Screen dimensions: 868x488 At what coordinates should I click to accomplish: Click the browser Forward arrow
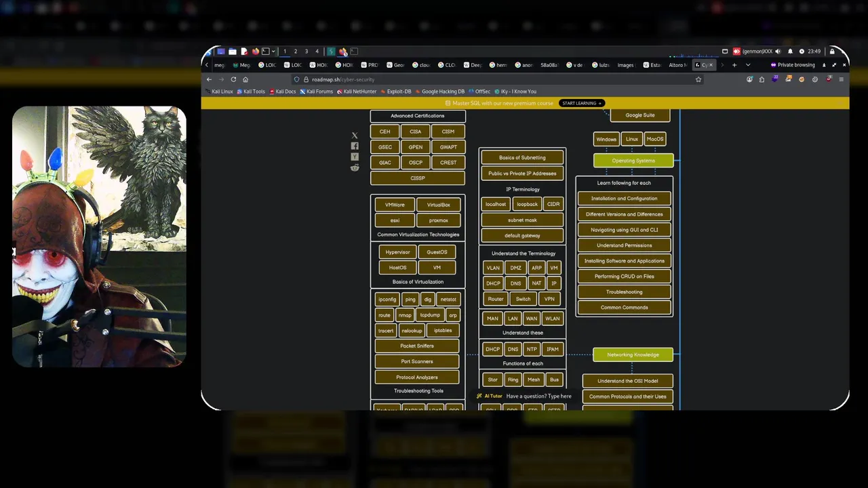pyautogui.click(x=221, y=79)
